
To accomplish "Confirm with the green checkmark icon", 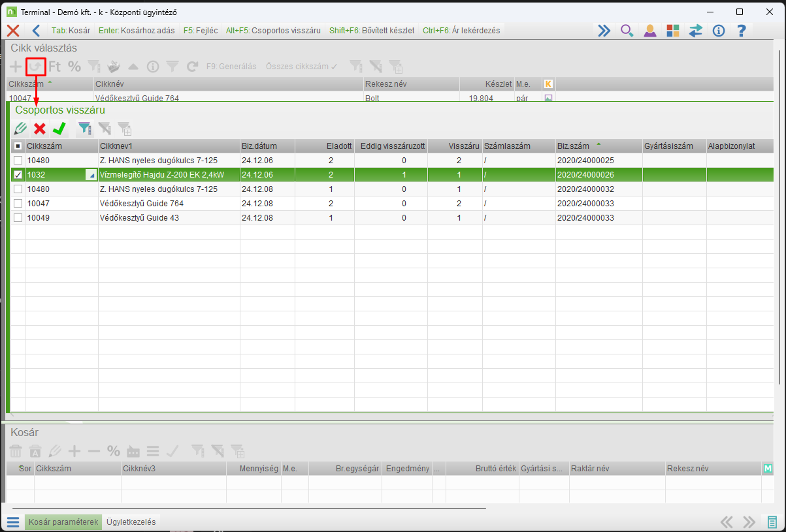I will click(59, 129).
